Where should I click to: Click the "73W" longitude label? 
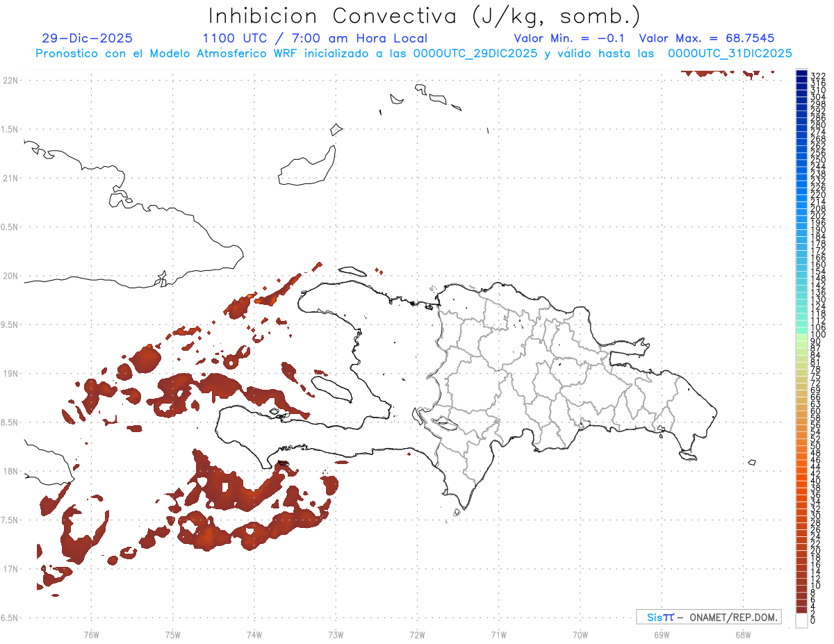point(336,634)
